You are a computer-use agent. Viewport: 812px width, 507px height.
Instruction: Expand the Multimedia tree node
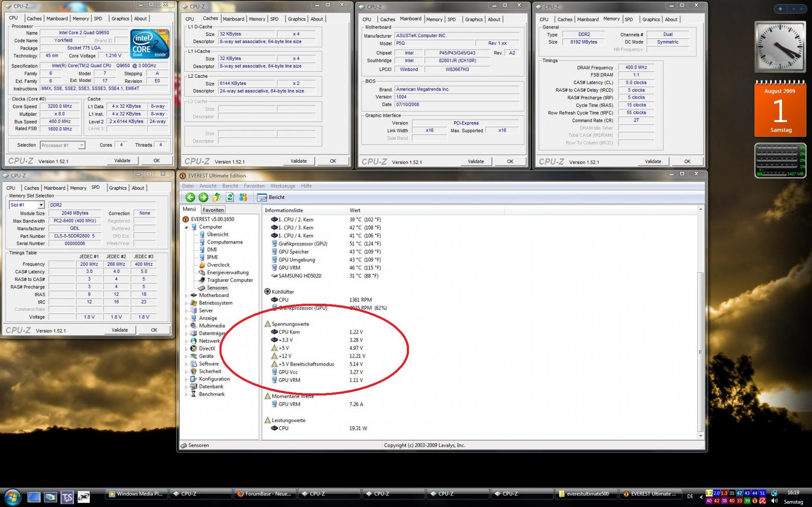pyautogui.click(x=186, y=326)
